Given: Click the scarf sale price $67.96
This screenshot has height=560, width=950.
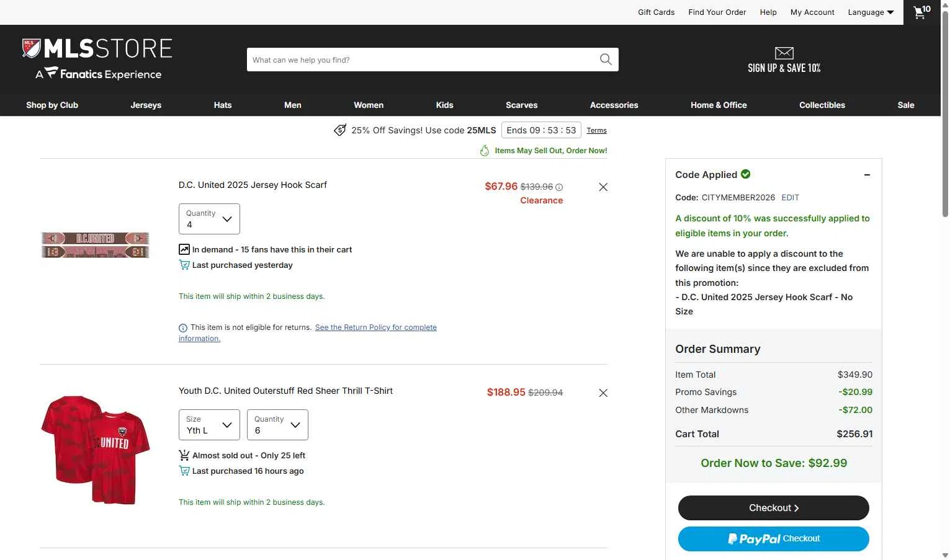Looking at the screenshot, I should pos(501,187).
